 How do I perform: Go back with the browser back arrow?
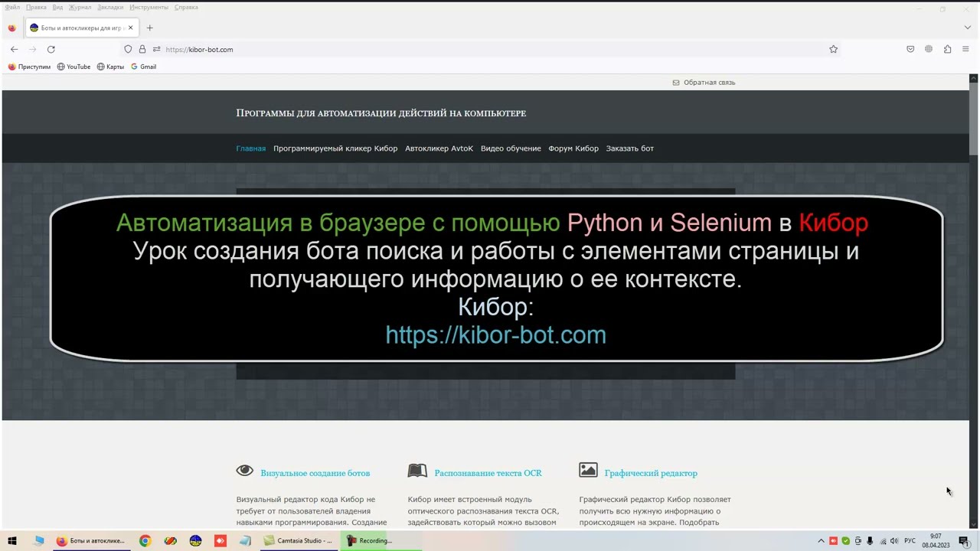point(14,49)
